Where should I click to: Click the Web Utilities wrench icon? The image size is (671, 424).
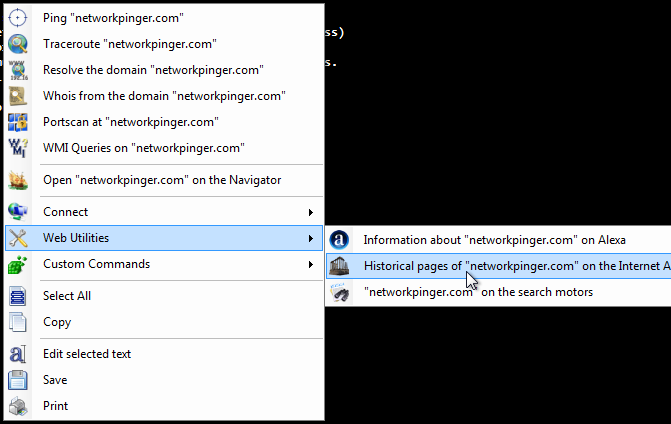tap(18, 238)
